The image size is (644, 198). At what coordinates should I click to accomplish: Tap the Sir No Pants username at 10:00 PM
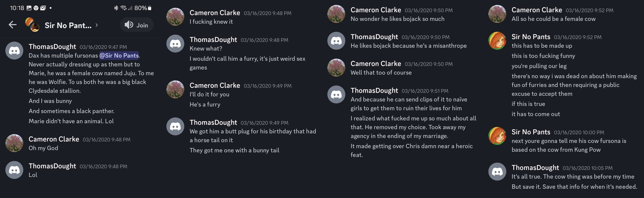point(530,132)
